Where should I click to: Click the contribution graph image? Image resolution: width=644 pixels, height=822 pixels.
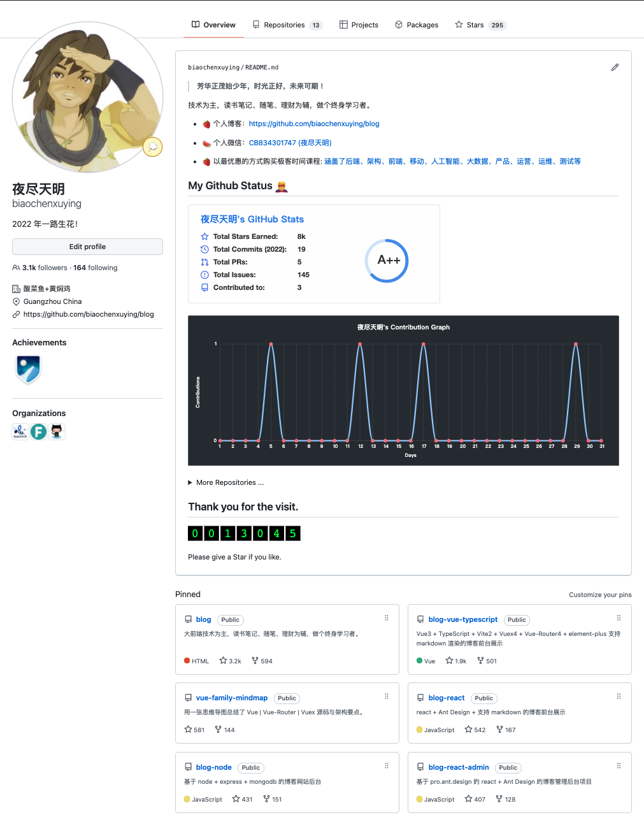coord(403,391)
